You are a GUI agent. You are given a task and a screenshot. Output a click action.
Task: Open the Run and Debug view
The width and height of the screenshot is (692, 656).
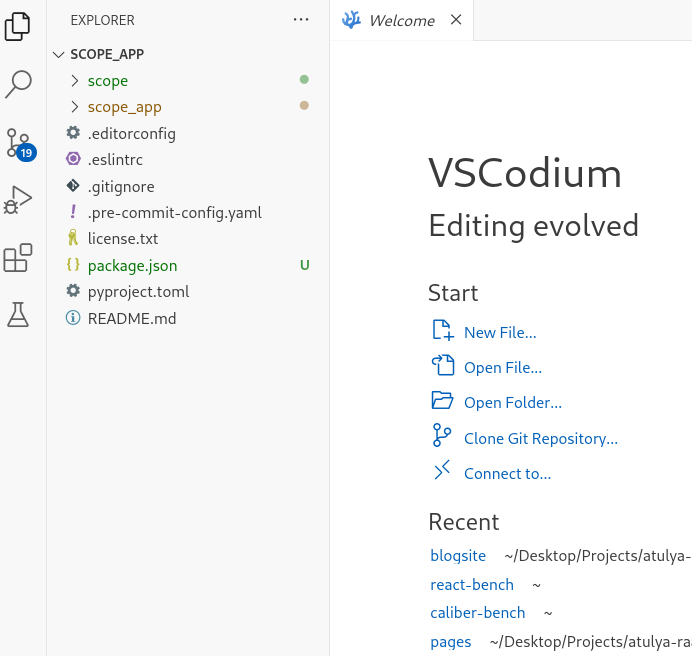click(18, 200)
